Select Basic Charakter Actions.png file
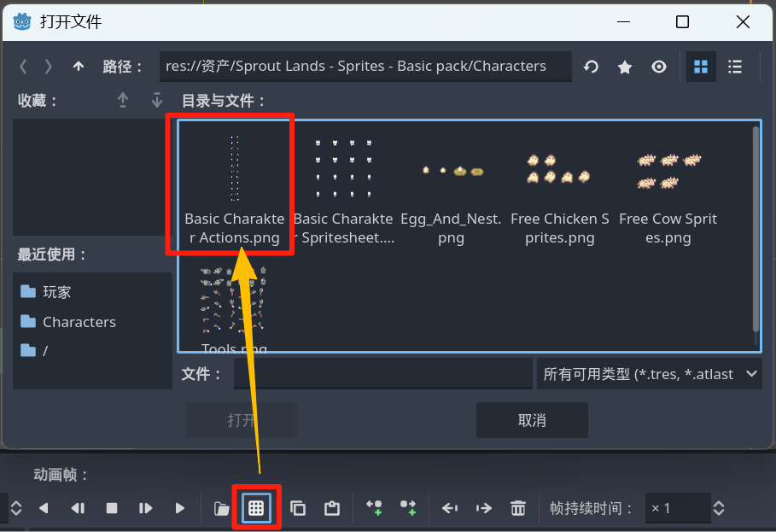Image resolution: width=776 pixels, height=532 pixels. coord(235,189)
